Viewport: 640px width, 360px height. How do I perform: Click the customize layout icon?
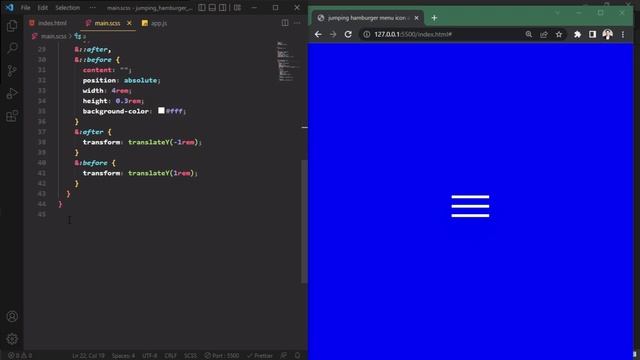pyautogui.click(x=237, y=7)
